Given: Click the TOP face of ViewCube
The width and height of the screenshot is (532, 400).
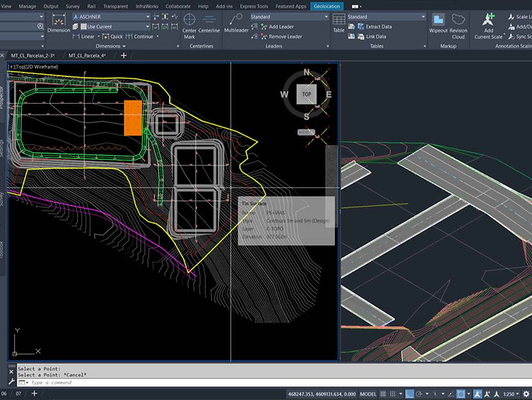Looking at the screenshot, I should 306,94.
